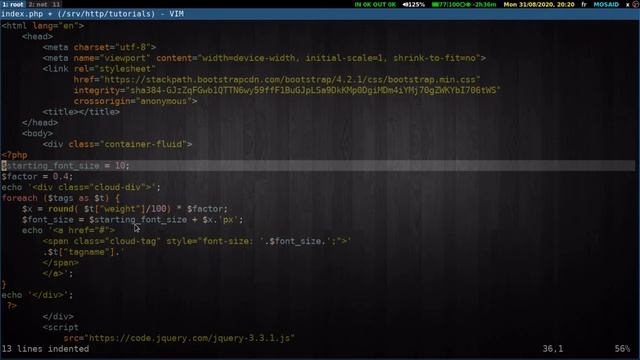Click the echo cloud-div line

(x=81, y=187)
